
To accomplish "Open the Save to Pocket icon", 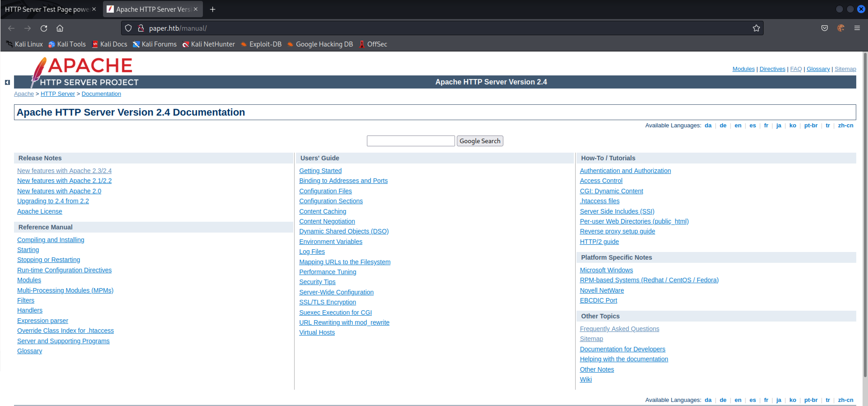I will point(825,28).
